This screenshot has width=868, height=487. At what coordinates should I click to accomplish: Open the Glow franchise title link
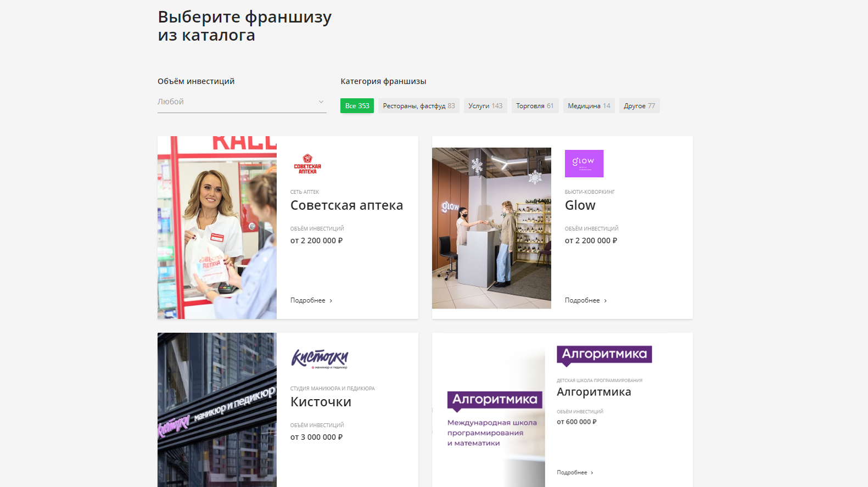pyautogui.click(x=580, y=205)
